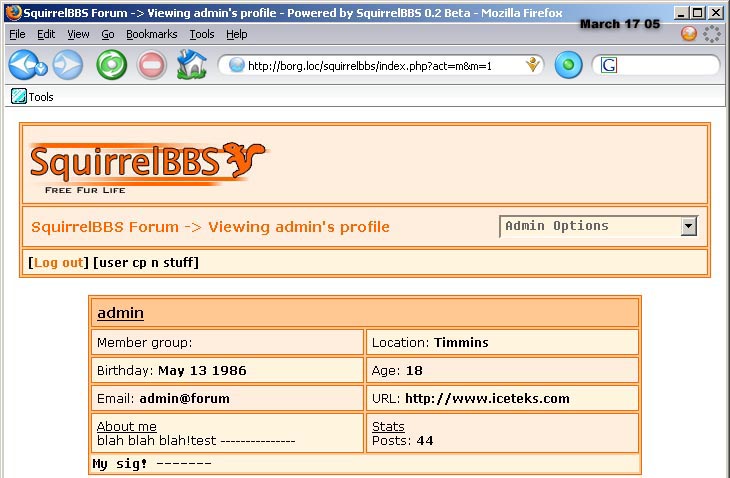Click the admin username heading link
Viewport: 730px width, 478px height.
click(120, 313)
